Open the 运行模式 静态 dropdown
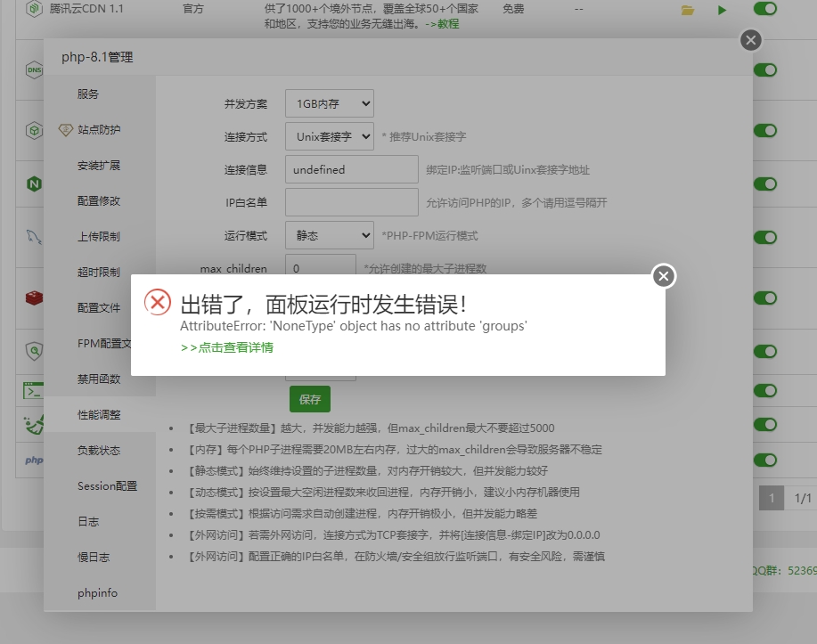Image resolution: width=817 pixels, height=644 pixels. (330, 235)
